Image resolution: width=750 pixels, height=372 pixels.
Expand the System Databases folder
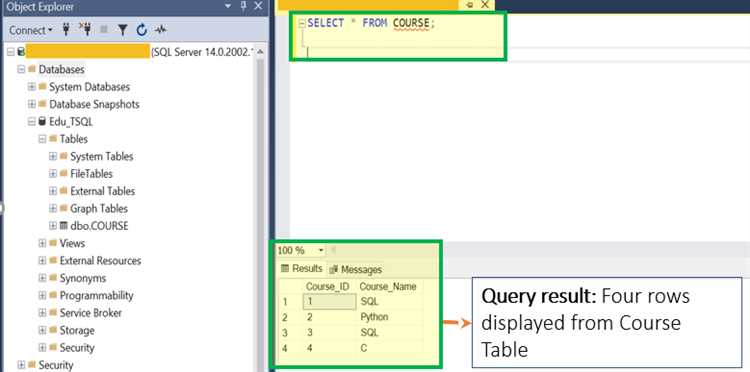pos(32,87)
